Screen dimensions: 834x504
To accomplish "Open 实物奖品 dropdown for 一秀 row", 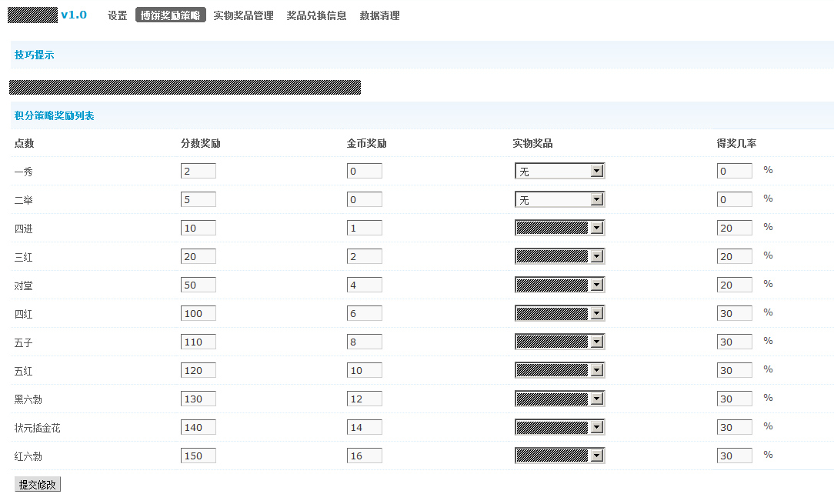I will (559, 172).
